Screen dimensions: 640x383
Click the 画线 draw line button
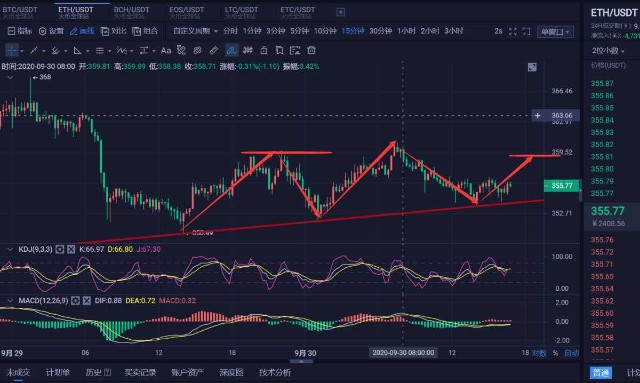point(82,31)
